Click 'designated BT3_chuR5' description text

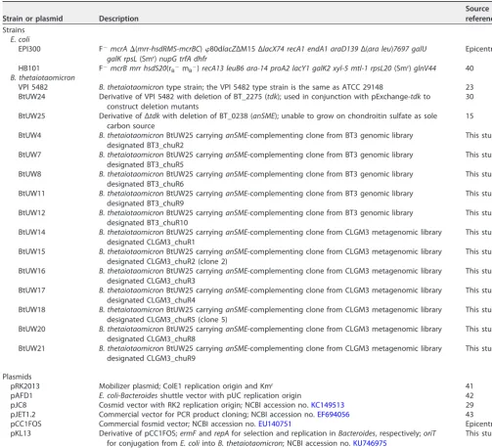point(145,164)
